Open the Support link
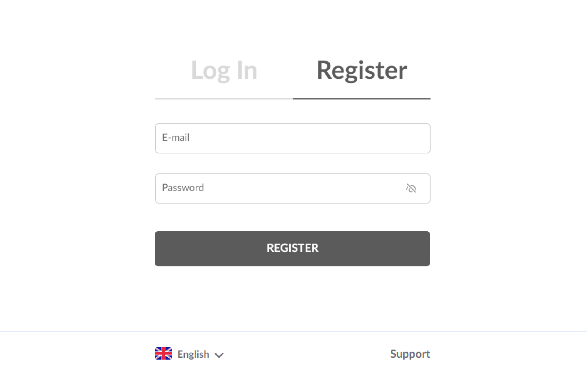Viewport: 588px width, 368px height. 410,354
